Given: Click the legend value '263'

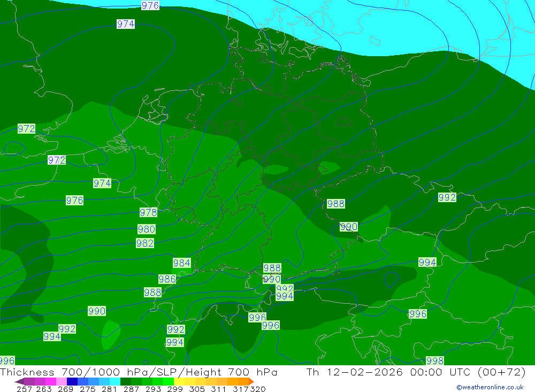Looking at the screenshot, I should [44, 389].
